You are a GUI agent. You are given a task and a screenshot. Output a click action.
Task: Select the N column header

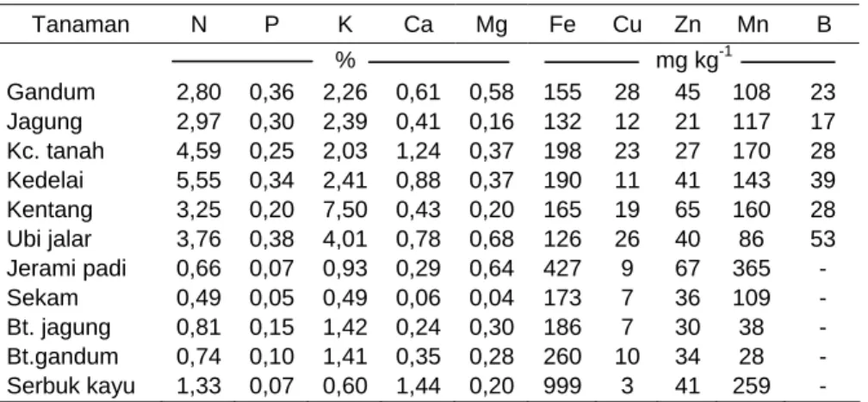tap(199, 25)
